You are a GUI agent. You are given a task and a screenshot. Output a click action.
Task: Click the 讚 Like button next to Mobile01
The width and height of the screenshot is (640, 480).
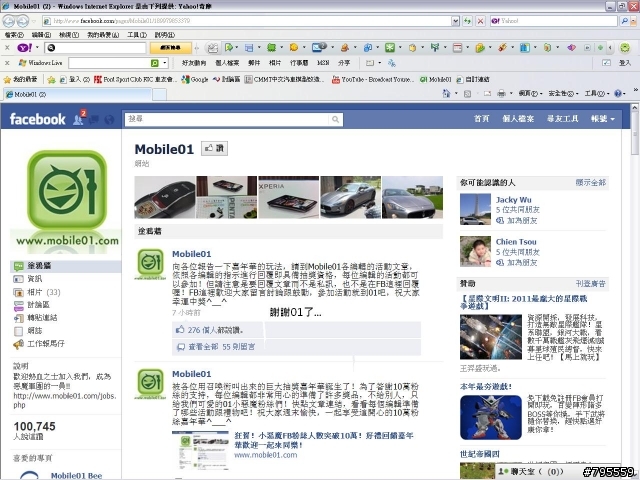point(215,148)
